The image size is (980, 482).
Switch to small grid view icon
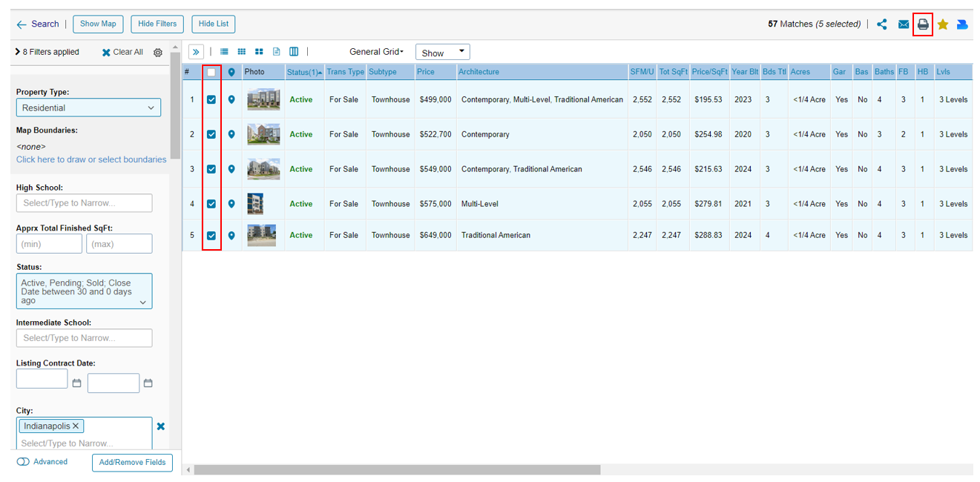[242, 52]
